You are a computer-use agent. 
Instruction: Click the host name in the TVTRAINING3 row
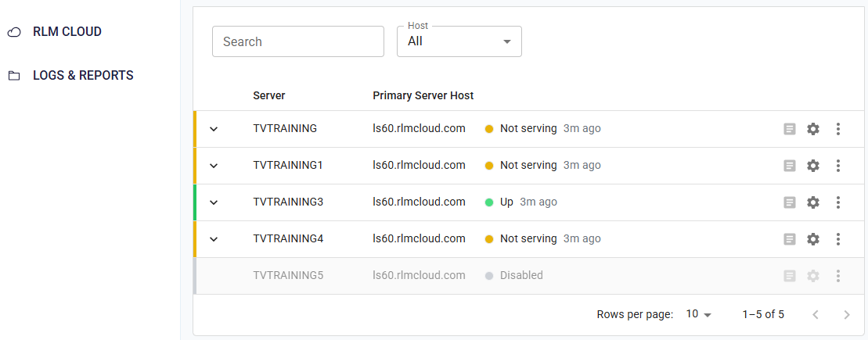point(419,202)
